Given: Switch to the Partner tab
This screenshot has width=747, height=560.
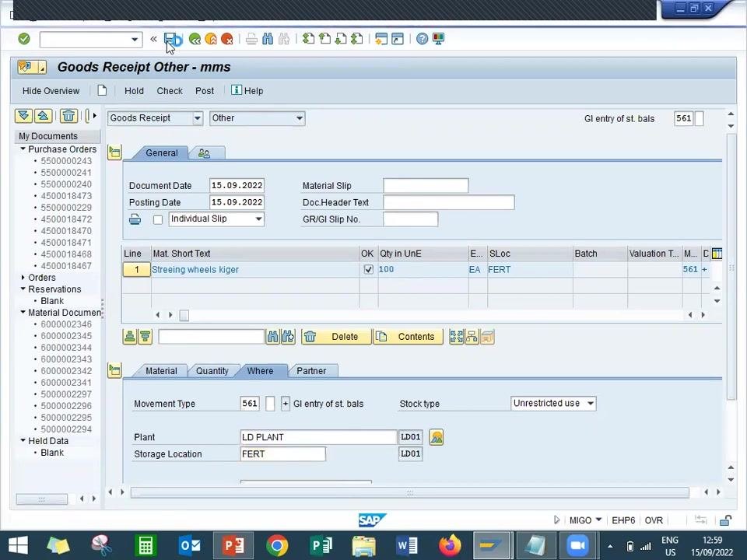Looking at the screenshot, I should (x=311, y=371).
